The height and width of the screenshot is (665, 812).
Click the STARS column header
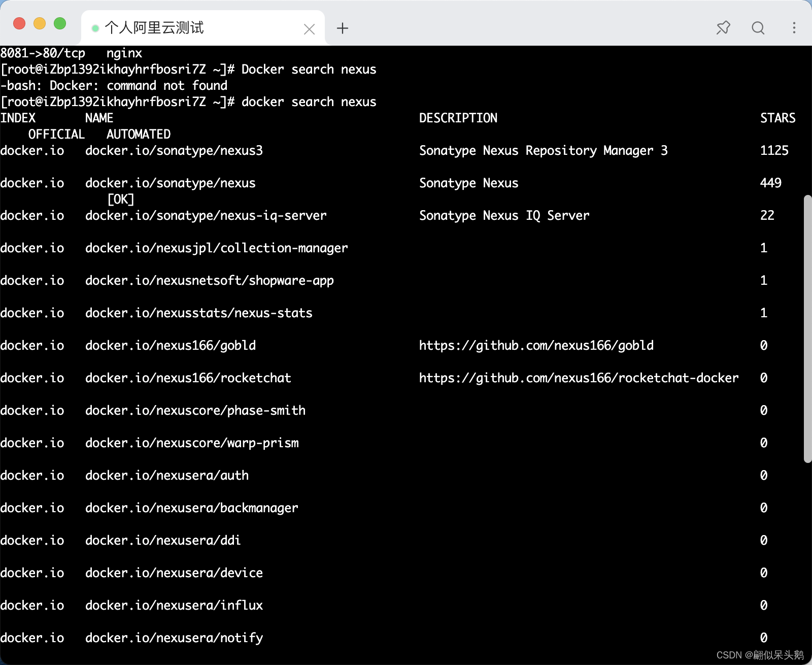[778, 118]
